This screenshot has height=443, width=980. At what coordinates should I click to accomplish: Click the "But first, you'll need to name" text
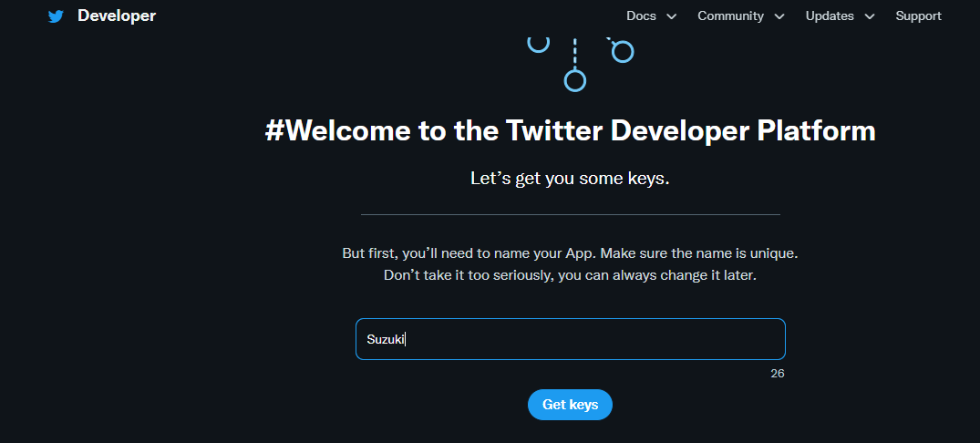point(570,252)
